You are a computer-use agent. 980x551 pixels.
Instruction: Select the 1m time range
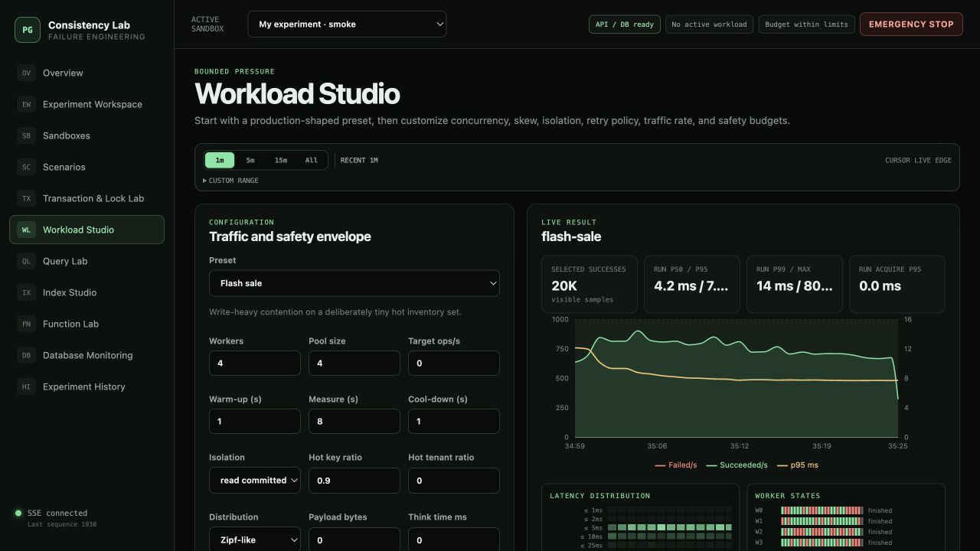click(x=220, y=160)
